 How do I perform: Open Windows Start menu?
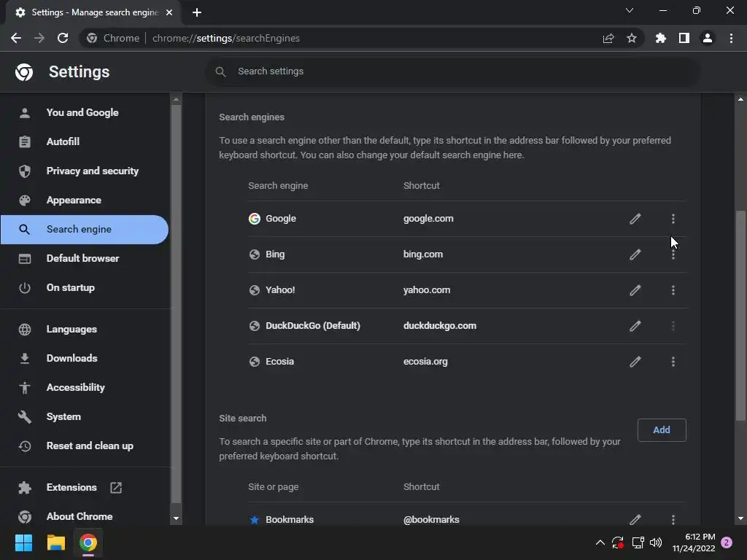coord(23,542)
